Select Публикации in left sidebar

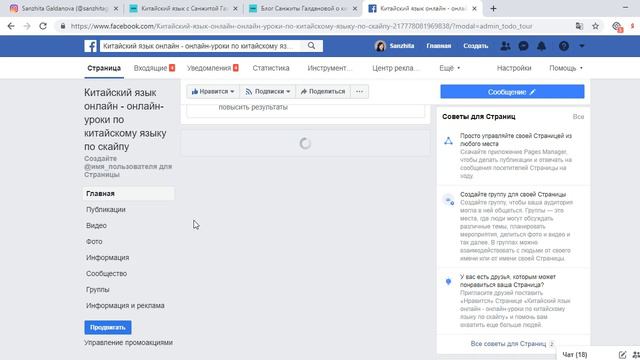pyautogui.click(x=106, y=209)
